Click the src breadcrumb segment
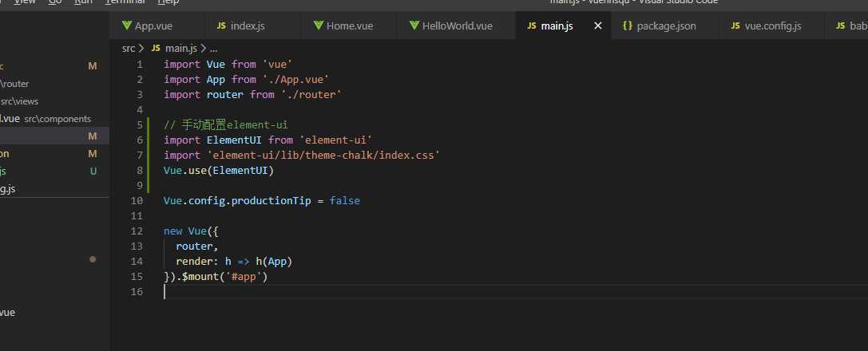The height and width of the screenshot is (351, 868). (129, 48)
